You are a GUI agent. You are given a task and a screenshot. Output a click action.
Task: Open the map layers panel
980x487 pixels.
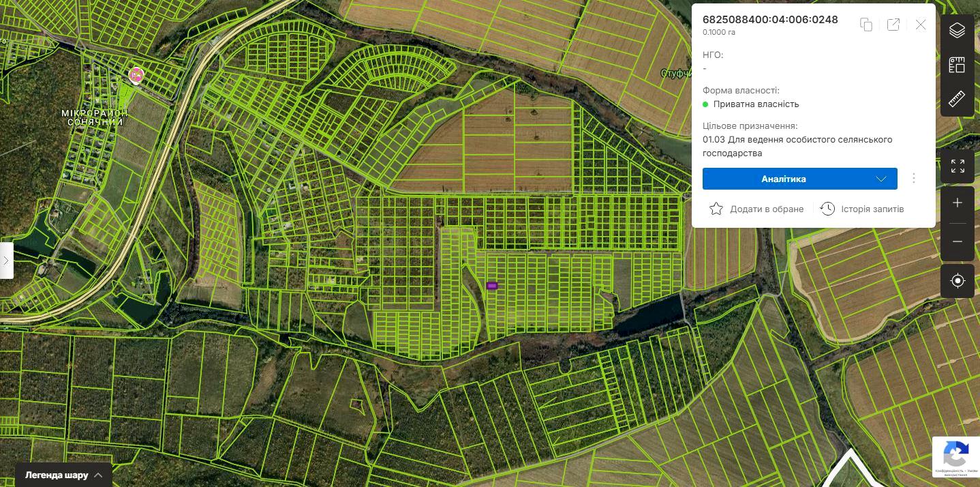click(958, 30)
